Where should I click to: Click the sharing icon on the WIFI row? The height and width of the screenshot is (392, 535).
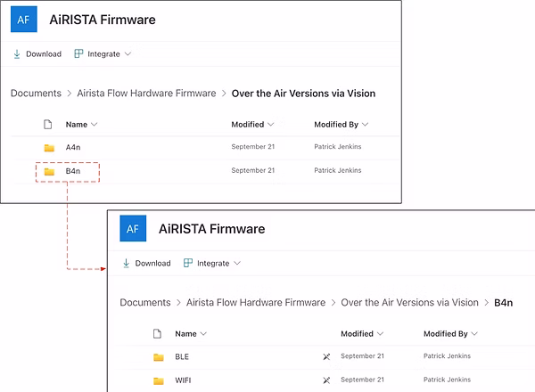click(326, 380)
